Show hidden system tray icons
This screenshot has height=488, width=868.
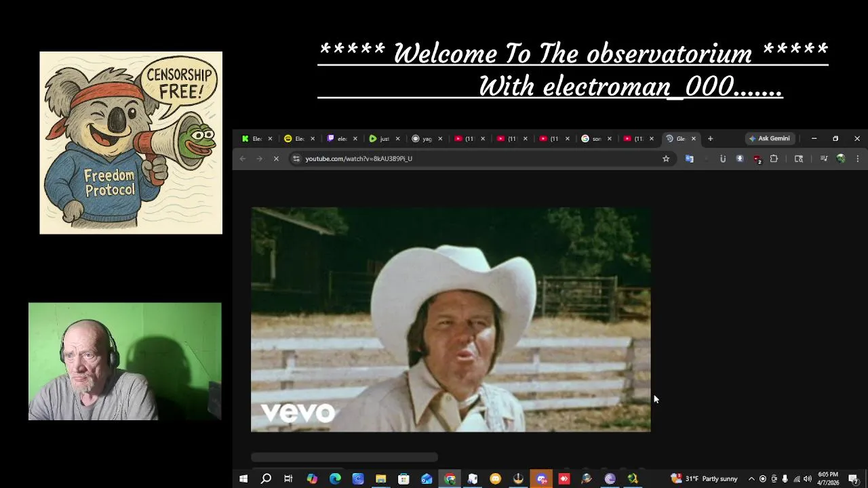click(751, 479)
